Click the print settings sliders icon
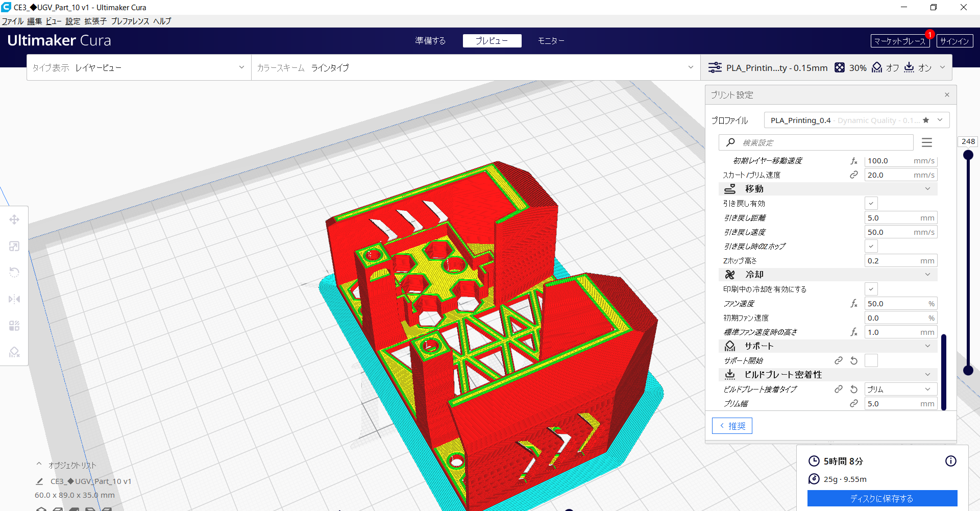 point(715,67)
